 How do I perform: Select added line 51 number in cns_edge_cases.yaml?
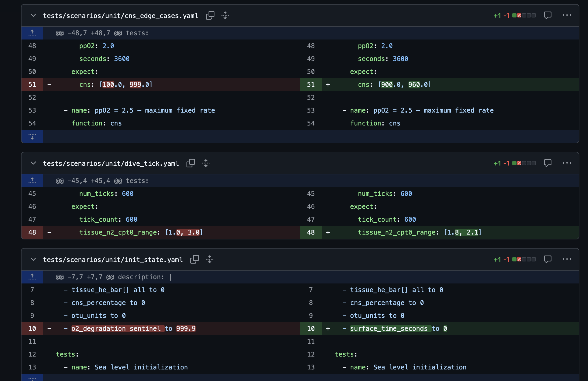[x=311, y=85]
